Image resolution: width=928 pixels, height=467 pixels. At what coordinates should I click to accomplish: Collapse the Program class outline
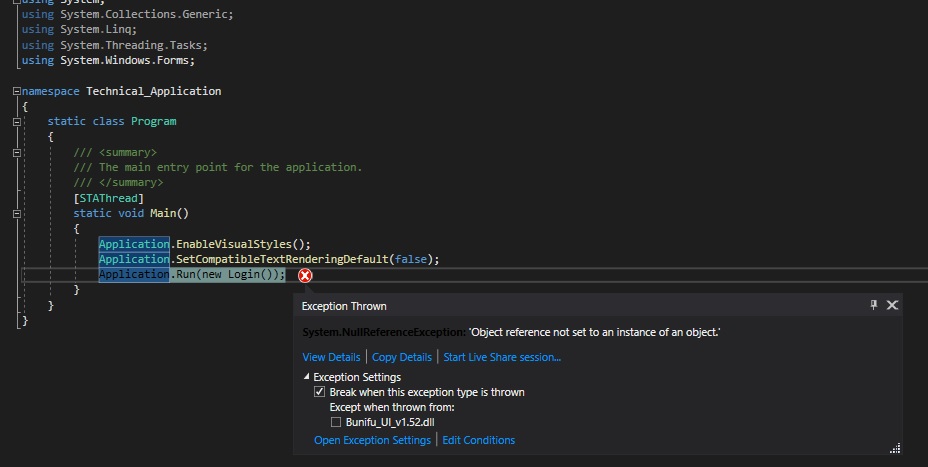(x=17, y=121)
